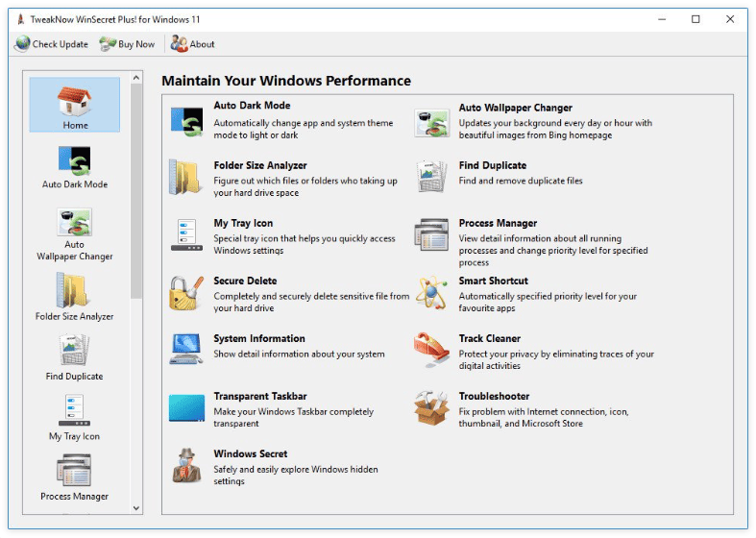Open the Process Manager heading

[x=498, y=223]
